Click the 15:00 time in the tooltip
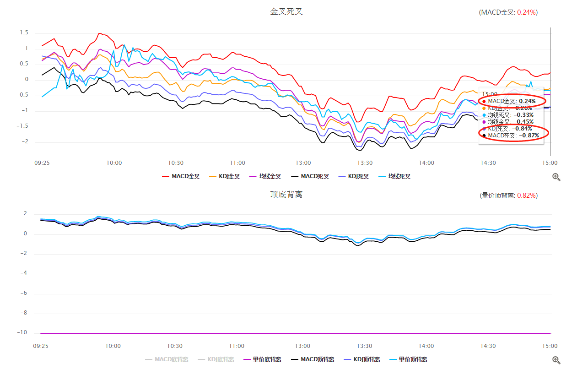Screen dimensions: 588x380 pos(489,94)
